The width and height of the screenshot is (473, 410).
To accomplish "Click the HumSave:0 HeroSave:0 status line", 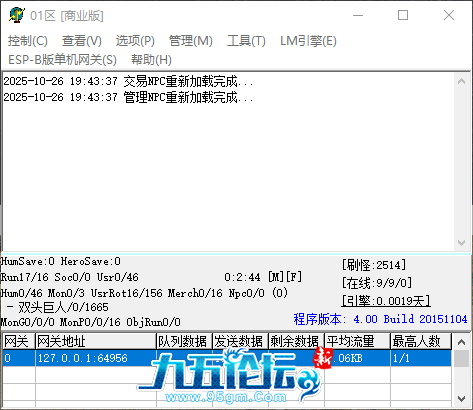I will pos(61,261).
